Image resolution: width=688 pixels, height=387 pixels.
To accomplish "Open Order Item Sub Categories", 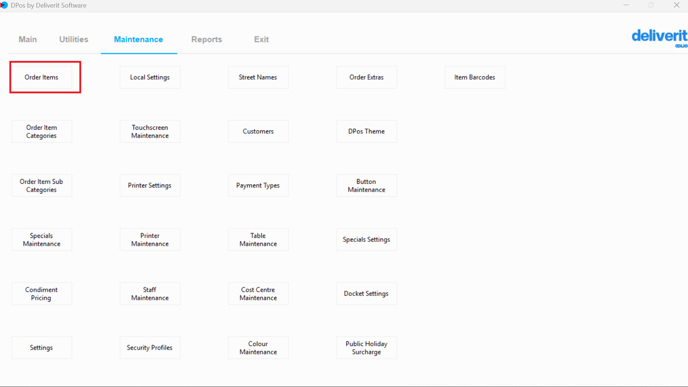I will coord(42,185).
